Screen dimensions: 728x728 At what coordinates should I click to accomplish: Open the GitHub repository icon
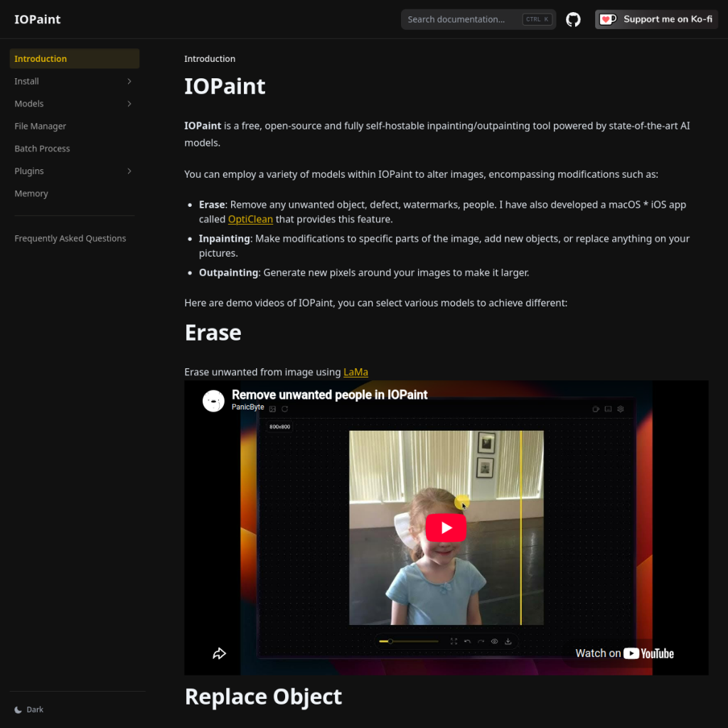click(x=573, y=19)
